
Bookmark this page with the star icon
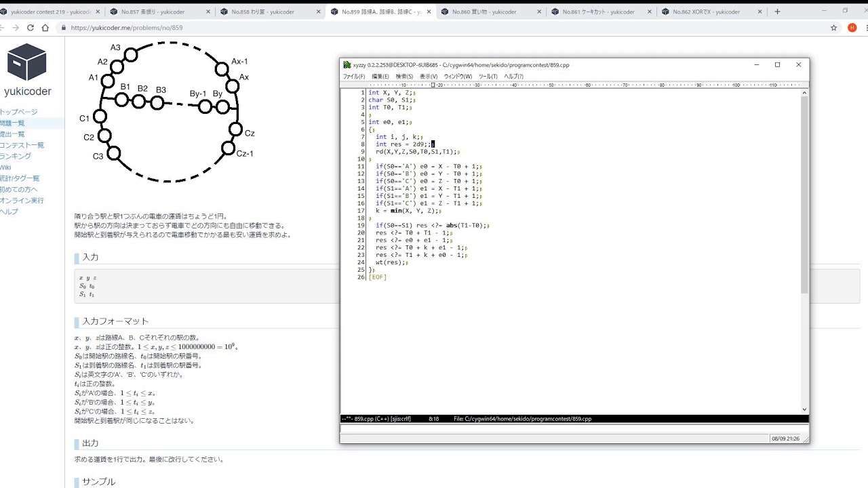[834, 28]
